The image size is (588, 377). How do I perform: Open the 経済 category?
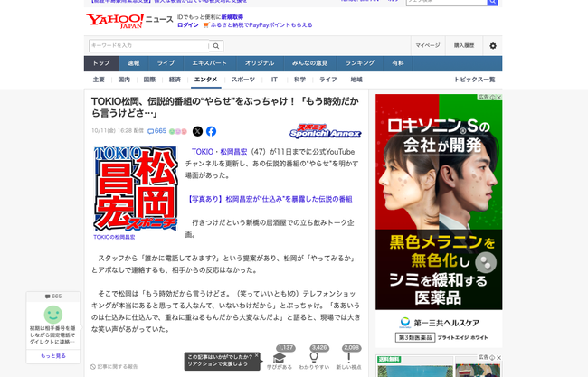tap(175, 80)
